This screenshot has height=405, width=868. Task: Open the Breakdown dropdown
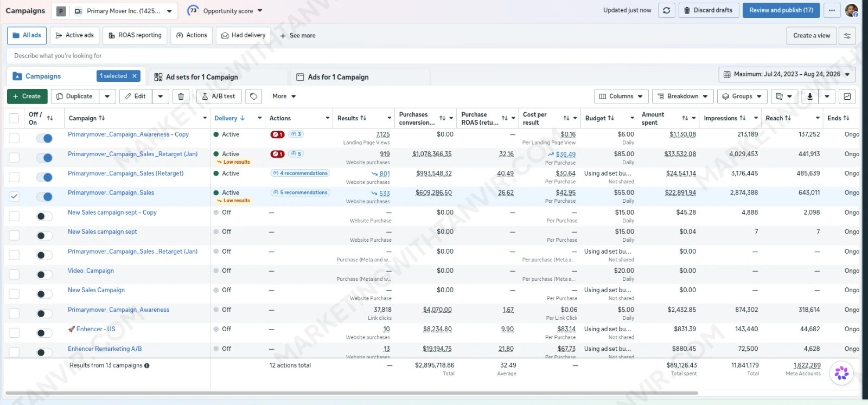click(682, 97)
